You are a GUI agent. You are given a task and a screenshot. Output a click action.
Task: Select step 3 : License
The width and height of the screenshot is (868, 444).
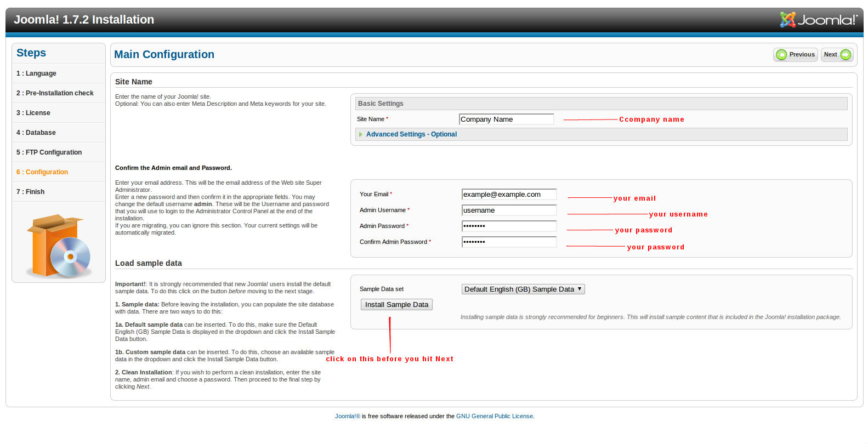pyautogui.click(x=59, y=113)
